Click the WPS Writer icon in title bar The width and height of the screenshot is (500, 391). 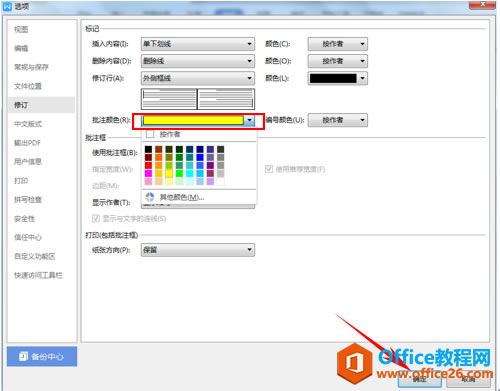pyautogui.click(x=7, y=6)
